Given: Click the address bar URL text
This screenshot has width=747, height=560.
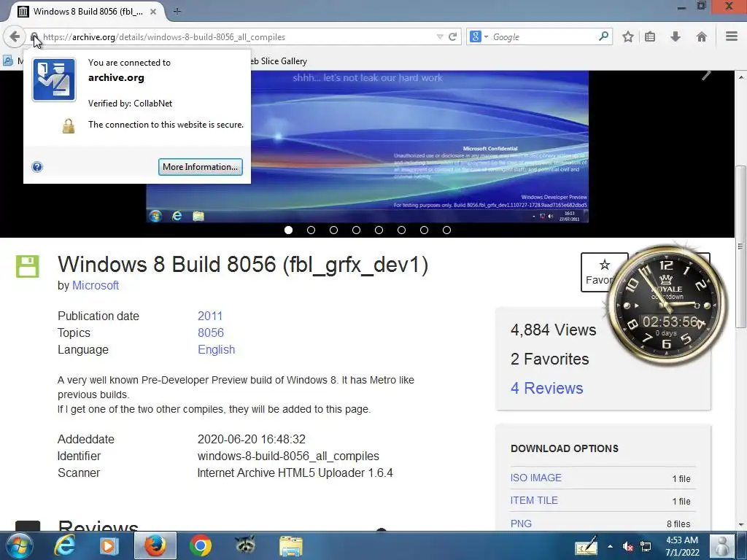Looking at the screenshot, I should 164,36.
